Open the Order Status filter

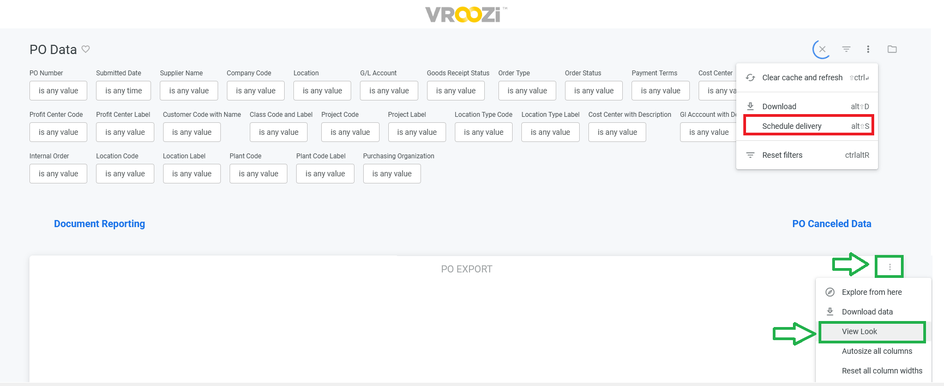click(x=594, y=91)
